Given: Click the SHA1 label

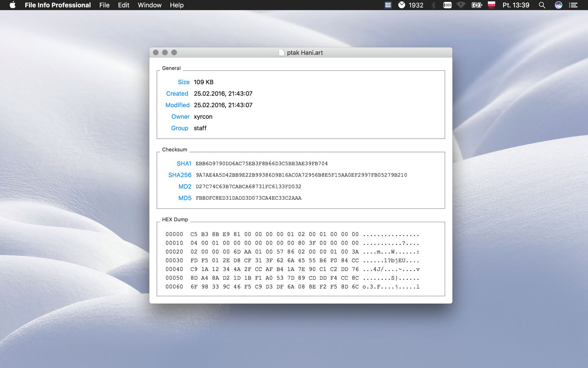Looking at the screenshot, I should 184,164.
